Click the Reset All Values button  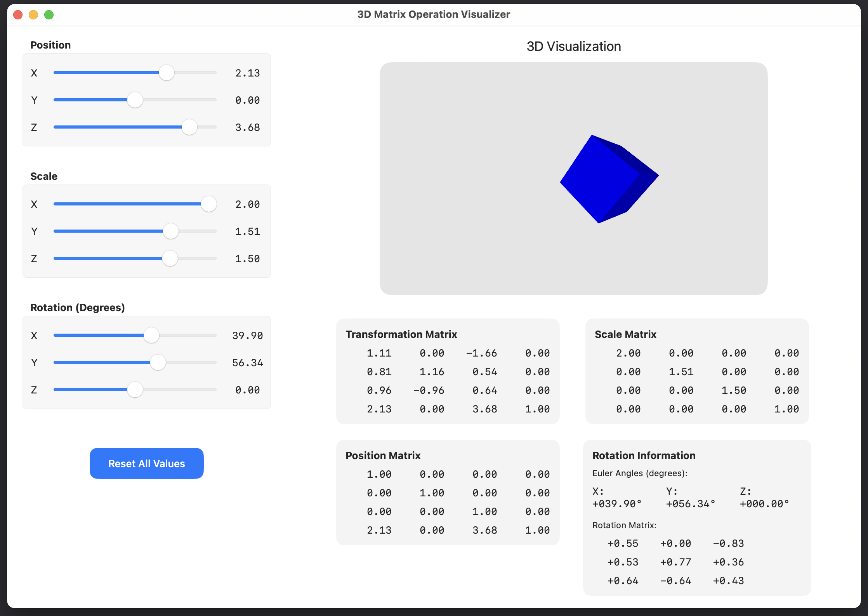coord(146,463)
